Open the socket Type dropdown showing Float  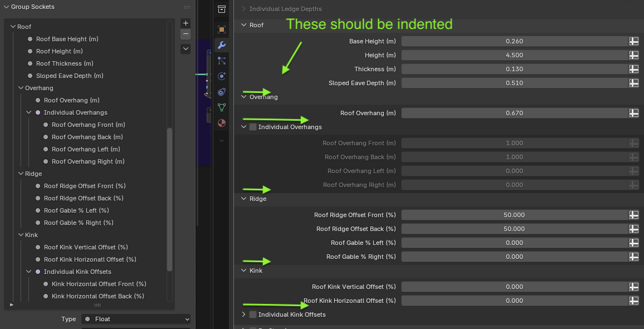pos(136,319)
